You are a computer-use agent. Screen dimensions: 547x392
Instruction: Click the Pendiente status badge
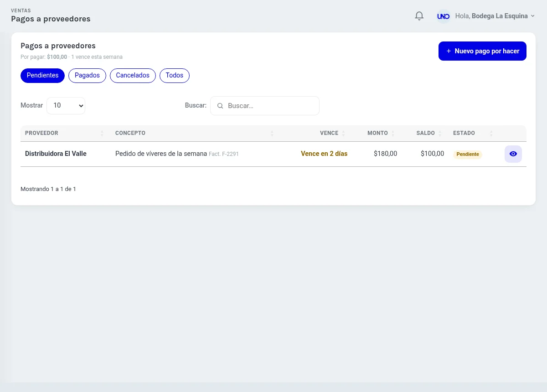[468, 155]
